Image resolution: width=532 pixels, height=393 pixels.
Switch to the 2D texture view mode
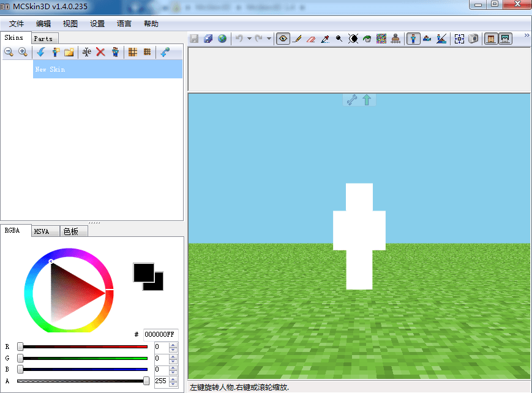tap(427, 39)
